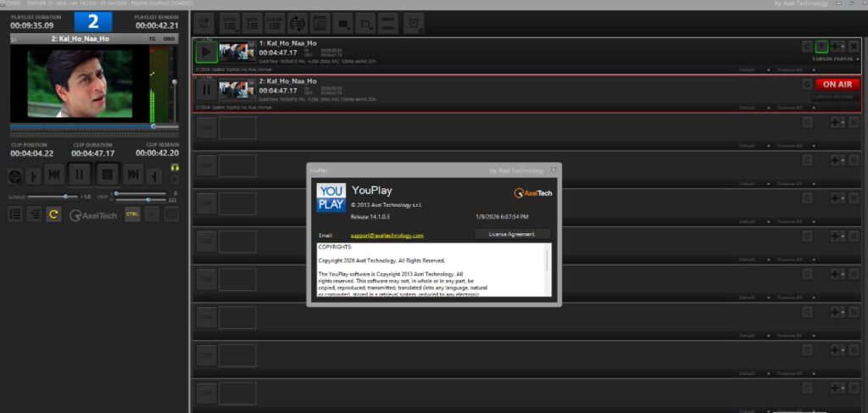Click the ON AIR button
Screen dimensions: 868x413
[837, 84]
